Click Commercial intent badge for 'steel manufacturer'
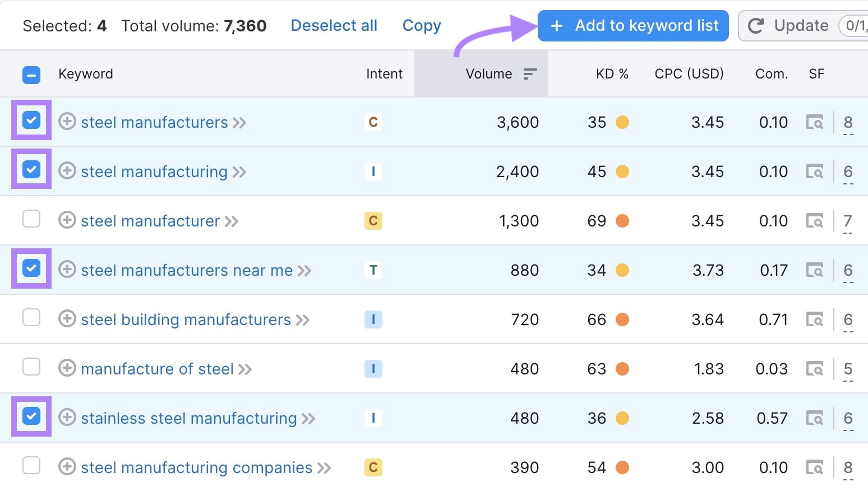868x491 pixels. pyautogui.click(x=373, y=221)
